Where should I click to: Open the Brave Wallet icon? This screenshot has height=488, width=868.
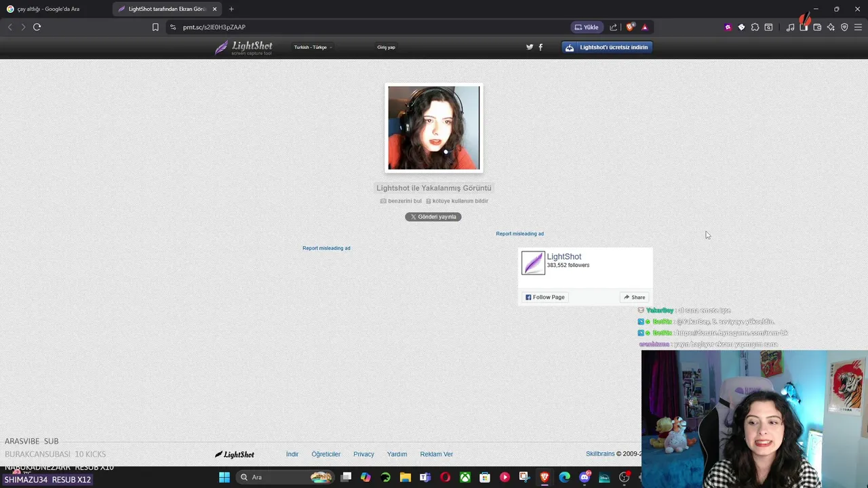(817, 27)
